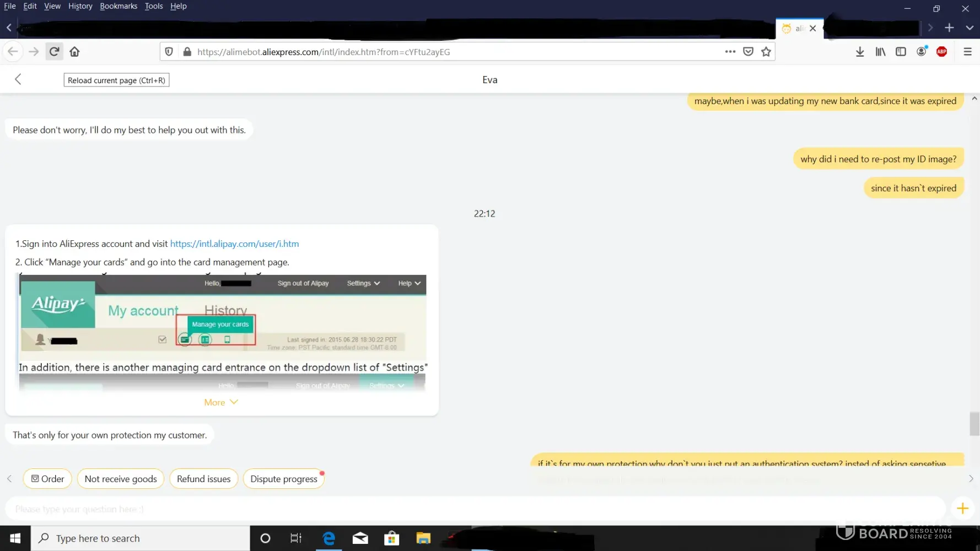Open Mail app from taskbar
This screenshot has height=551, width=980.
pyautogui.click(x=360, y=538)
